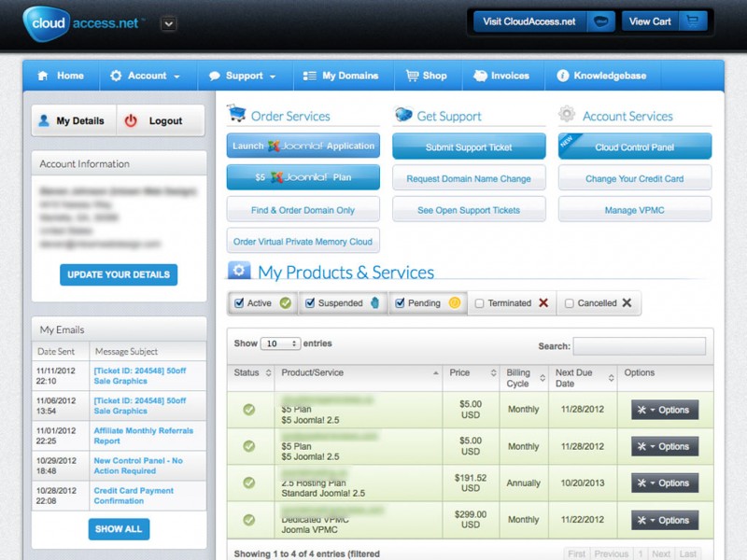The width and height of the screenshot is (747, 560).
Task: Open My Details tab
Action: 74,121
